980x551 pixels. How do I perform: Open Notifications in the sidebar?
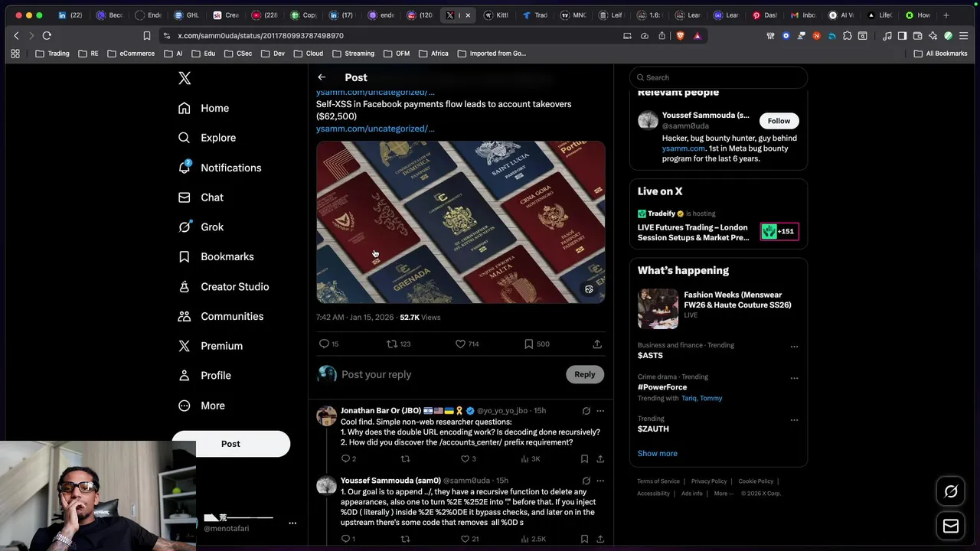tap(220, 168)
